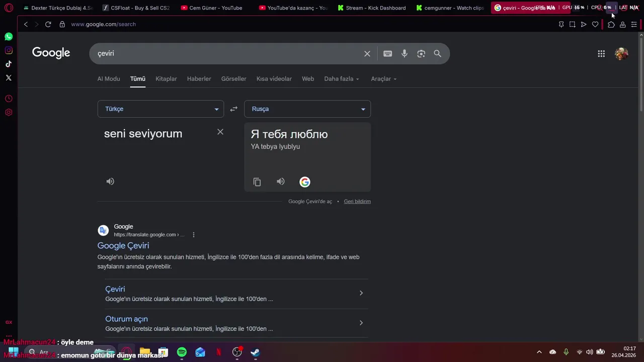Open Spotify from the taskbar
This screenshot has width=644, height=362.
(x=182, y=352)
